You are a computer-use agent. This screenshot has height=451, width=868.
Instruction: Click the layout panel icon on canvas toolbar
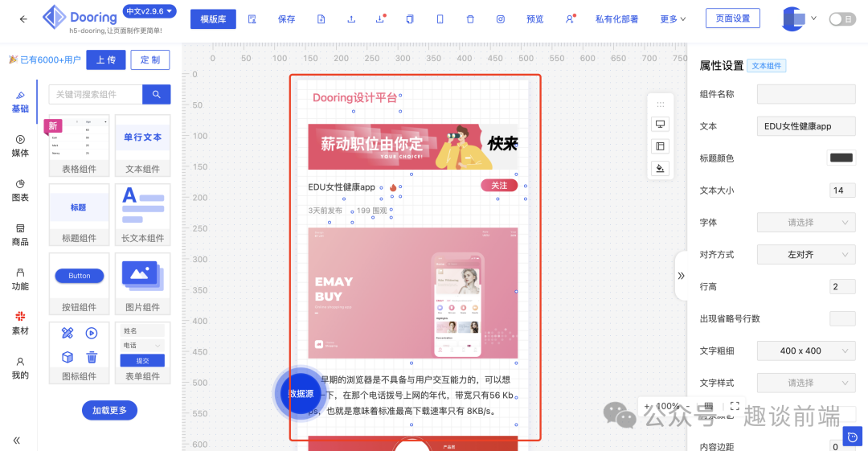click(660, 146)
